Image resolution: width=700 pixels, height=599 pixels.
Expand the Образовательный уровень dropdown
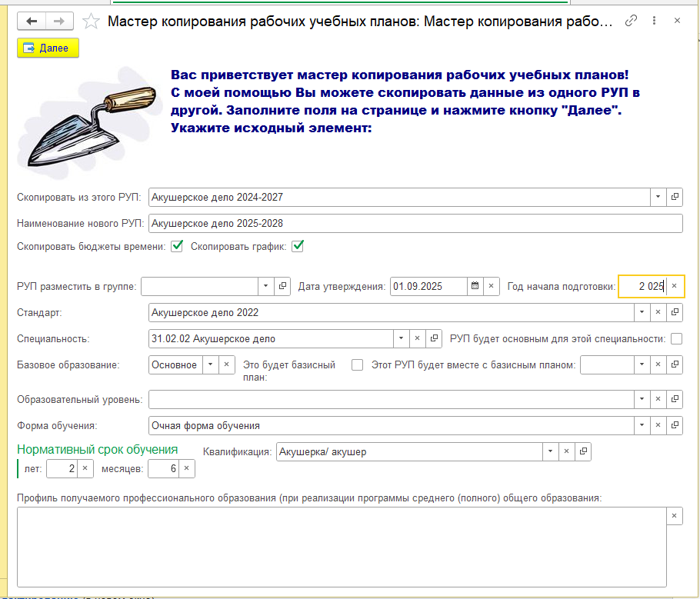pyautogui.click(x=641, y=400)
